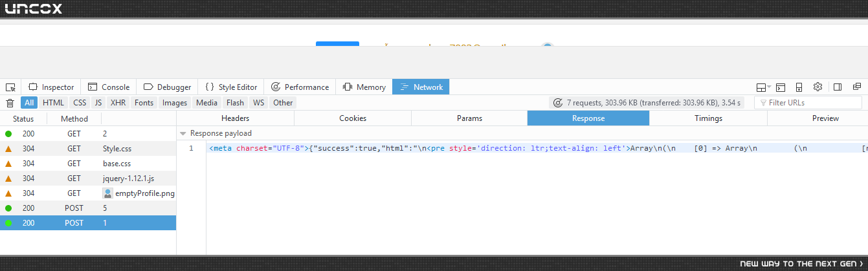Image resolution: width=868 pixels, height=271 pixels.
Task: Sort requests by Status column
Action: (23, 118)
